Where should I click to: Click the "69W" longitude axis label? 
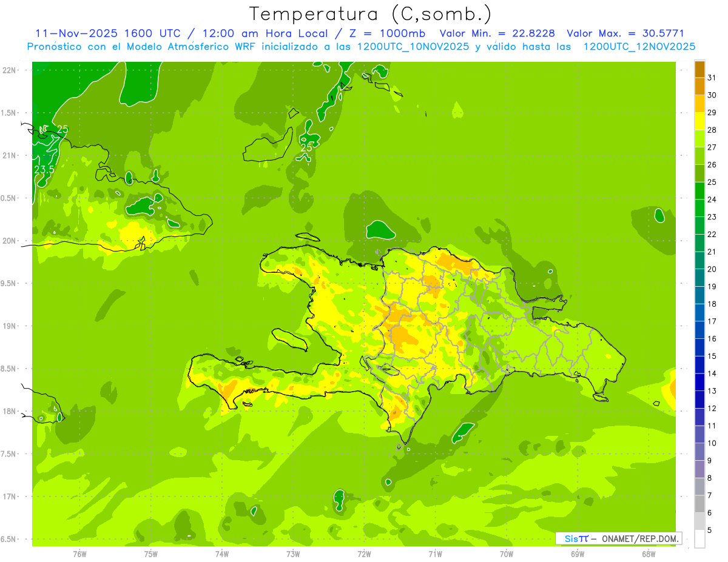(x=578, y=554)
